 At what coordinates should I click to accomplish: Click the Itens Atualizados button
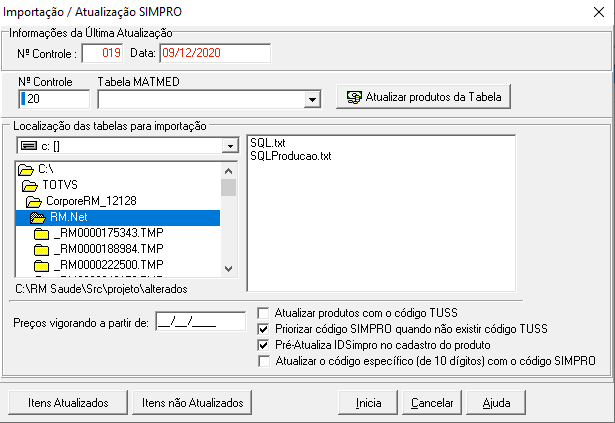pyautogui.click(x=68, y=403)
